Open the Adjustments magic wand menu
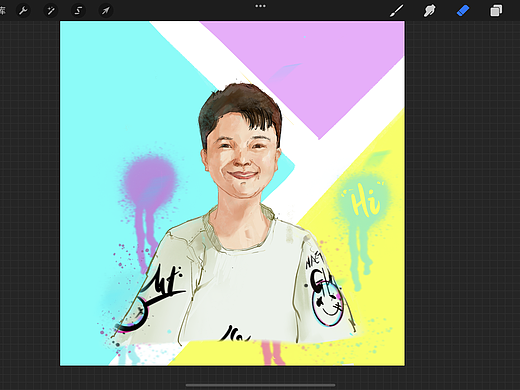The height and width of the screenshot is (390, 520). 51,11
